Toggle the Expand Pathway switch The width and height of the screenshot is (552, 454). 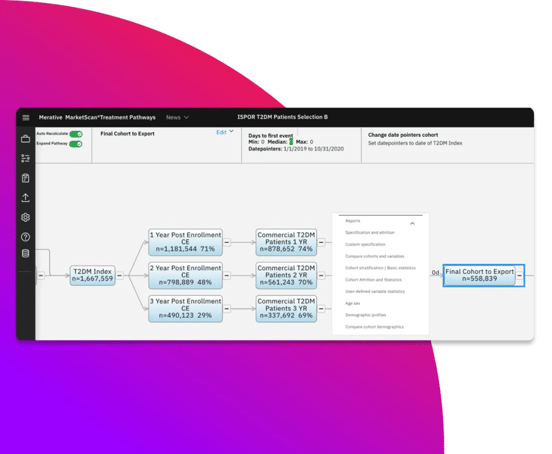[76, 144]
